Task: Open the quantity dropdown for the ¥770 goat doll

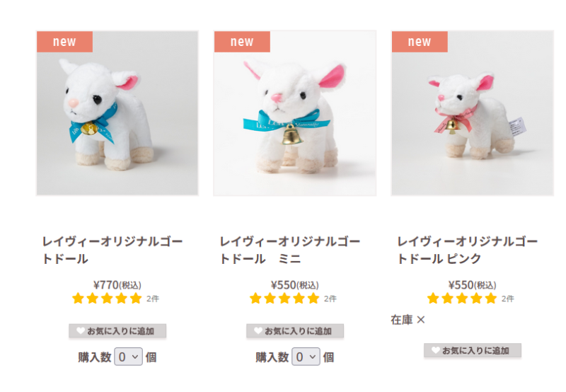Action: [x=129, y=357]
